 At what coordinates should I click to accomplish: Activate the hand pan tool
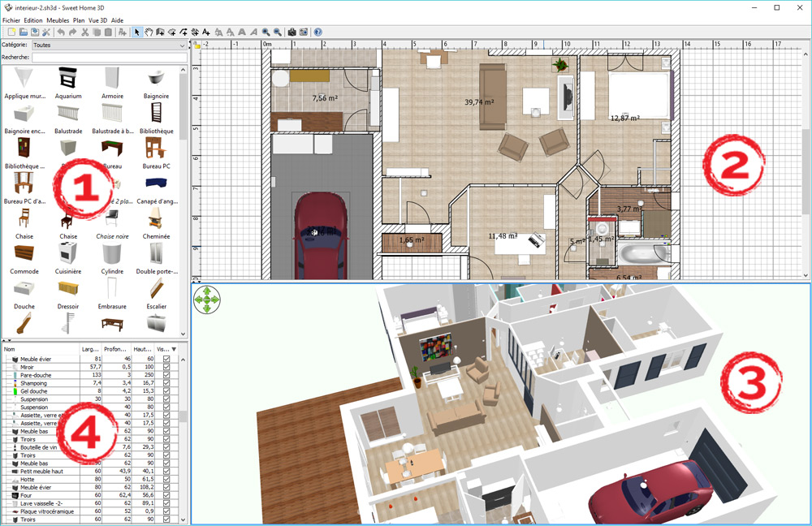click(x=149, y=32)
